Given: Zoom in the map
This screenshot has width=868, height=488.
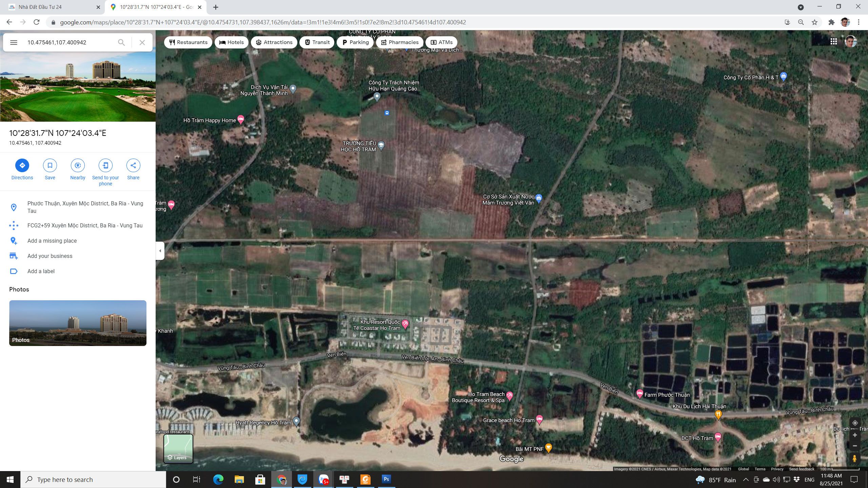Looking at the screenshot, I should 855,435.
